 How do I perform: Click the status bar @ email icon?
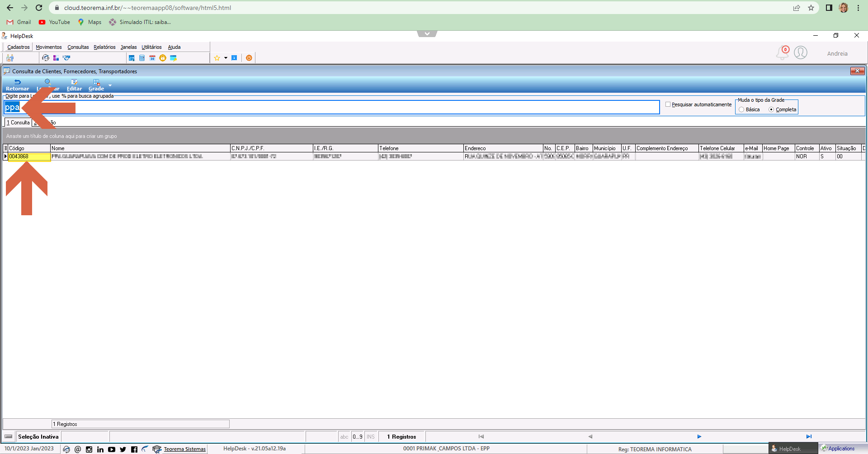(x=78, y=449)
